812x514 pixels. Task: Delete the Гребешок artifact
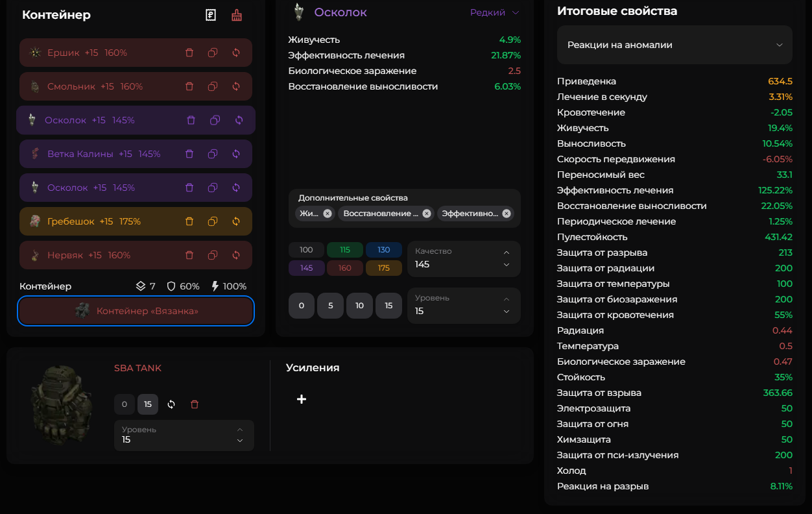click(x=189, y=221)
